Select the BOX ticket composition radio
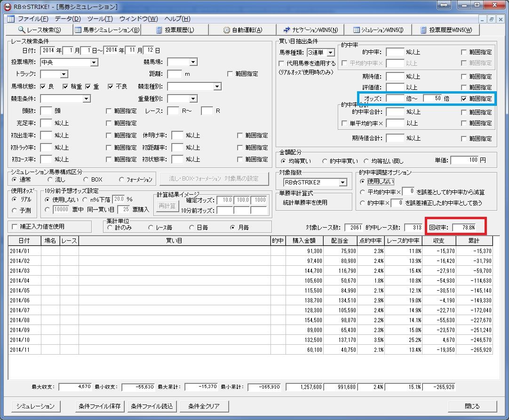Image resolution: width=509 pixels, height=420 pixels. point(86,180)
